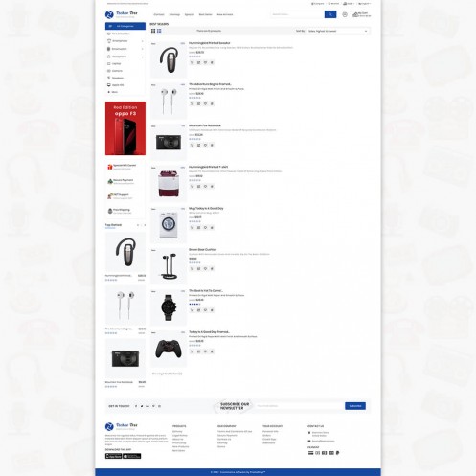Image resolution: width=476 pixels, height=476 pixels.
Task: Add the first bluetooth headset to cart
Action: click(x=193, y=62)
